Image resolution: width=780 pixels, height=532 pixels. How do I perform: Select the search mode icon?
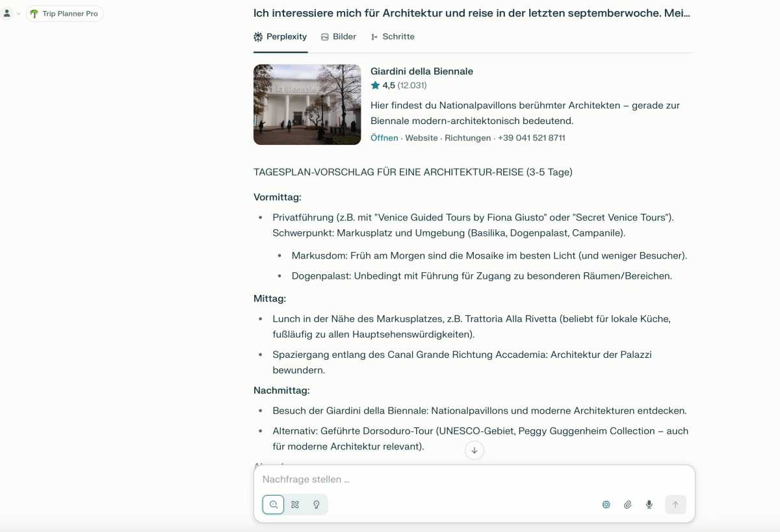(x=274, y=504)
